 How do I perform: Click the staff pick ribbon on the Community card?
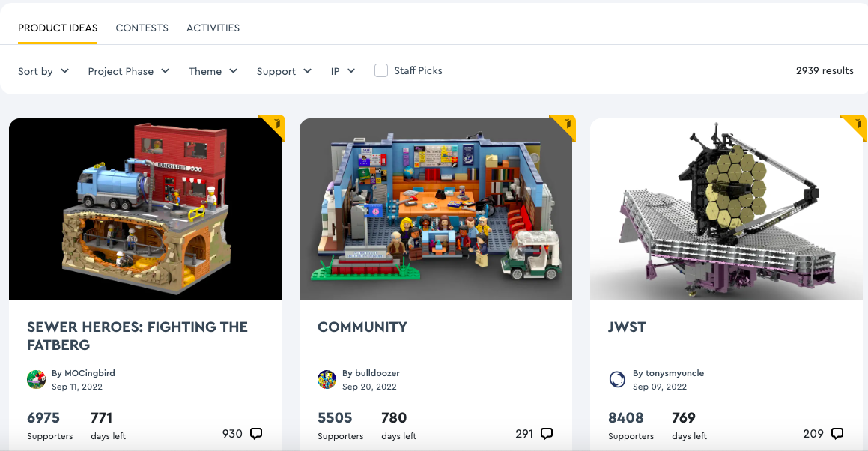click(x=563, y=127)
